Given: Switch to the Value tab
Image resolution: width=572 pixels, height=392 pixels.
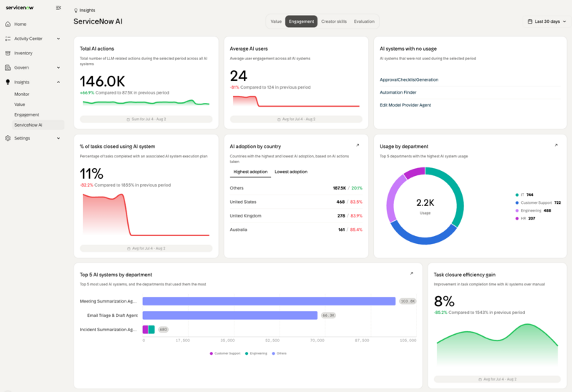Looking at the screenshot, I should pyautogui.click(x=276, y=21).
